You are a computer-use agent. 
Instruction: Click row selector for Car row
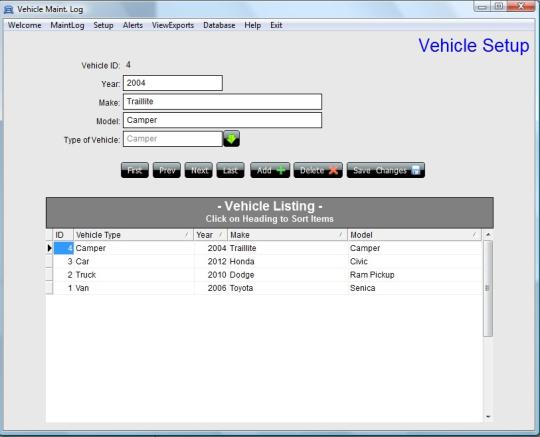(49, 261)
